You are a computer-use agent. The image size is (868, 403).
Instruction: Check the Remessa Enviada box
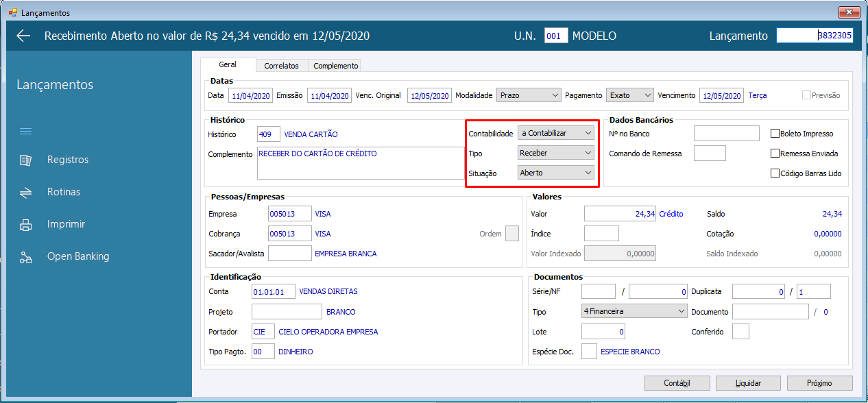pyautogui.click(x=775, y=154)
